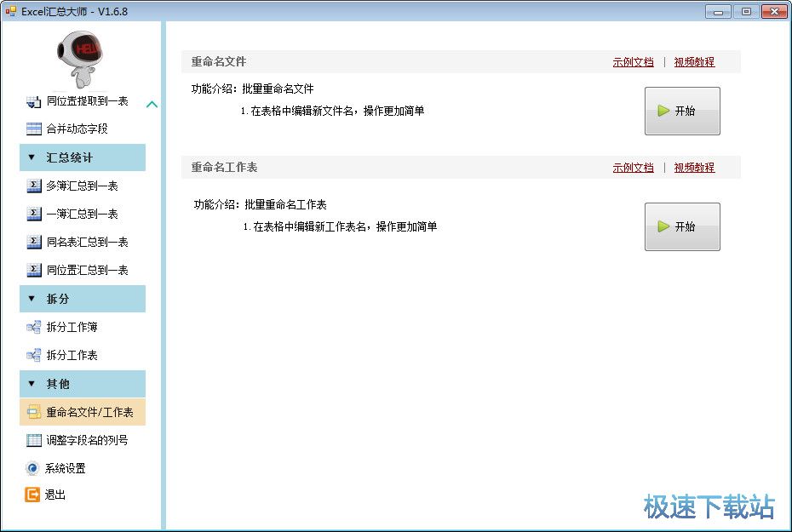
Task: Start the 重命名工作表 function with 开始
Action: pos(682,226)
